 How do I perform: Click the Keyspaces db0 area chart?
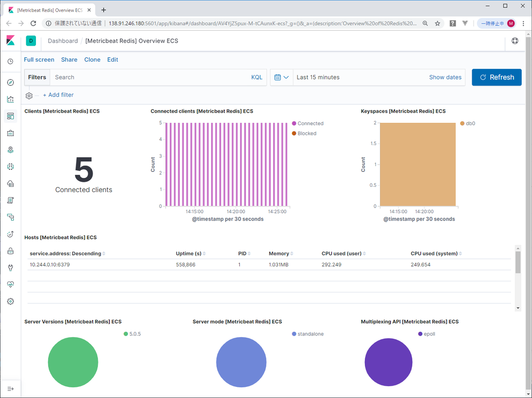click(418, 165)
